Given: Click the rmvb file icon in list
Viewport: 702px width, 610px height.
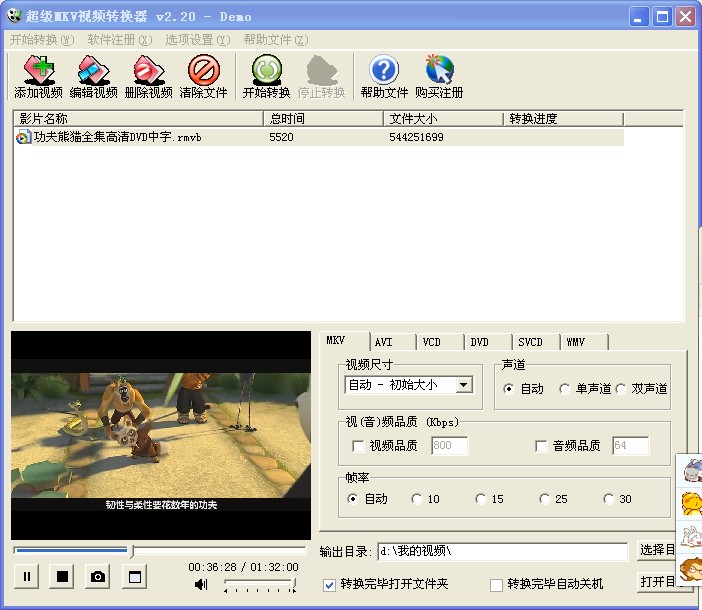Looking at the screenshot, I should click(23, 137).
